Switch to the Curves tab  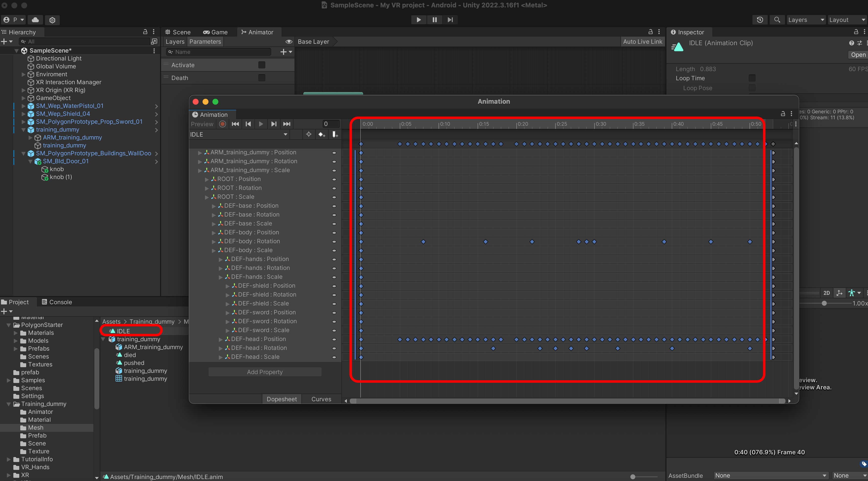point(321,399)
